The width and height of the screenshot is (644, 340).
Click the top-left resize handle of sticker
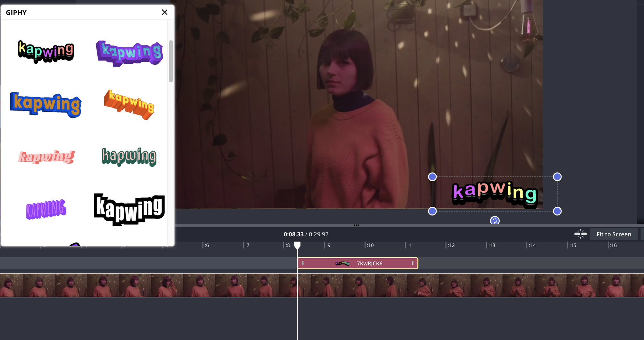(x=432, y=177)
